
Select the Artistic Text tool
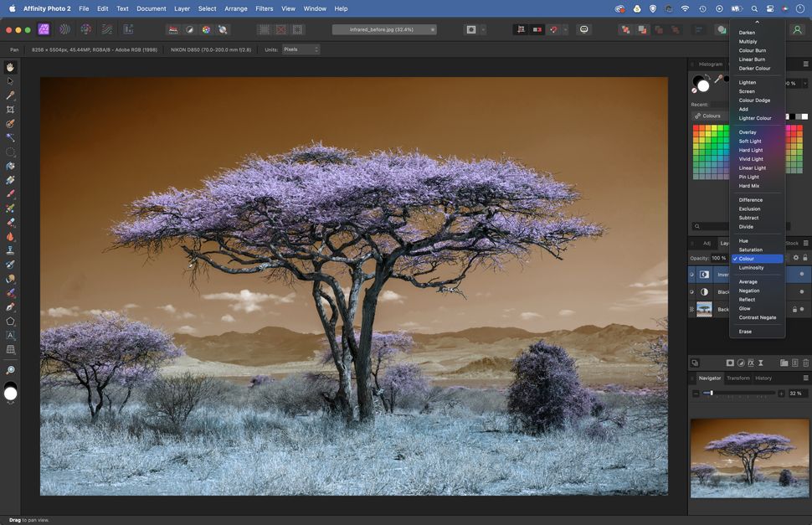click(x=10, y=336)
